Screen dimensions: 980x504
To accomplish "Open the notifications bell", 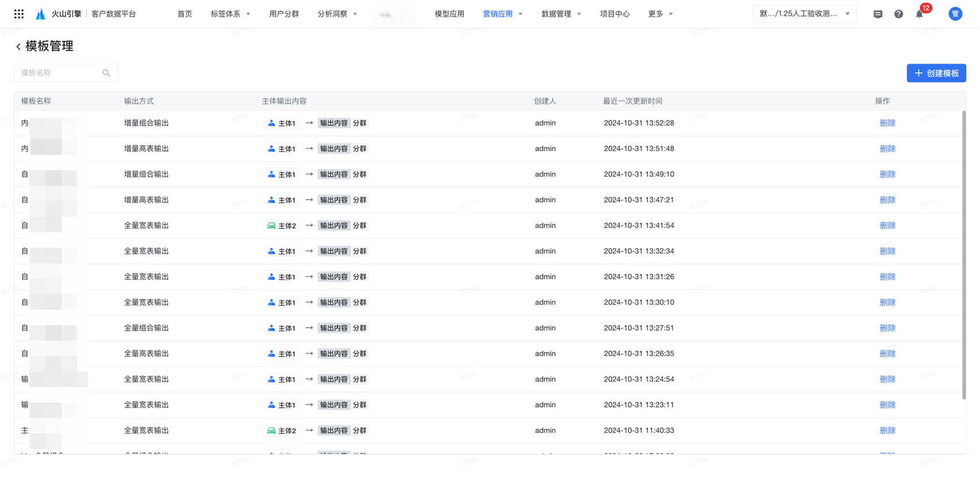I will click(x=919, y=14).
